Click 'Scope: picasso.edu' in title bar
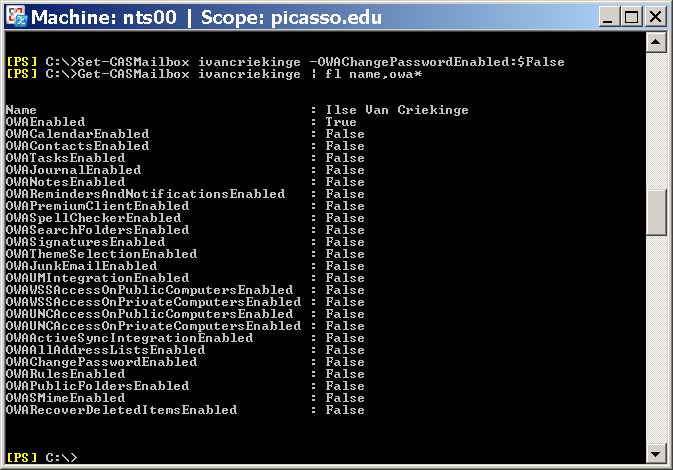The width and height of the screenshot is (673, 470). tap(291, 18)
